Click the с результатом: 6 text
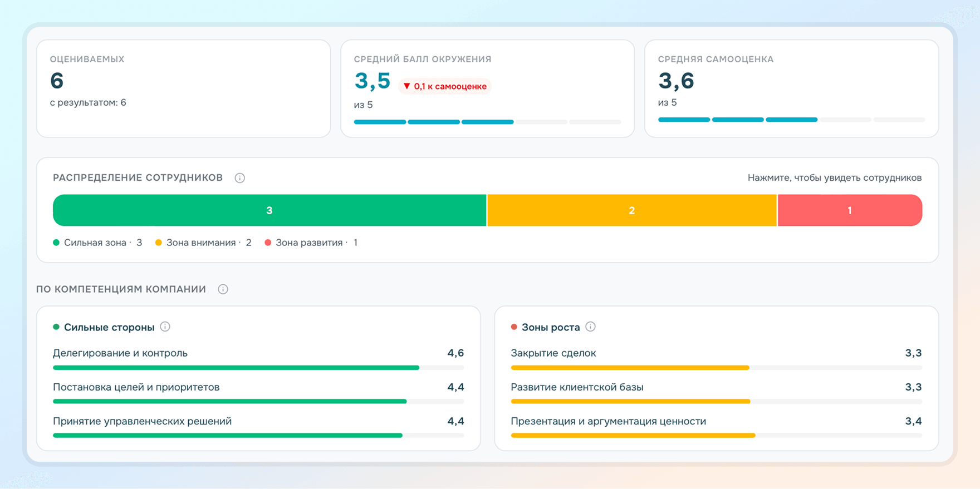Screen dimensions: 980x489 [88, 102]
